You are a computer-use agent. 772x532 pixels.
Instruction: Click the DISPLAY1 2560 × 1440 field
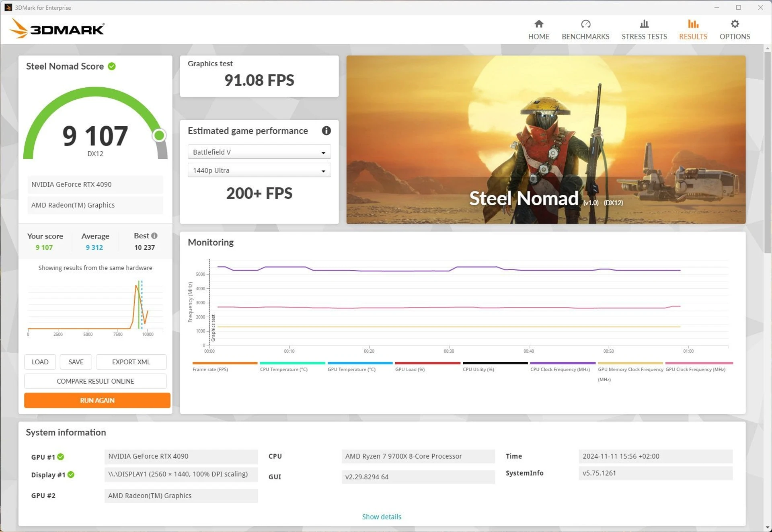click(x=181, y=474)
